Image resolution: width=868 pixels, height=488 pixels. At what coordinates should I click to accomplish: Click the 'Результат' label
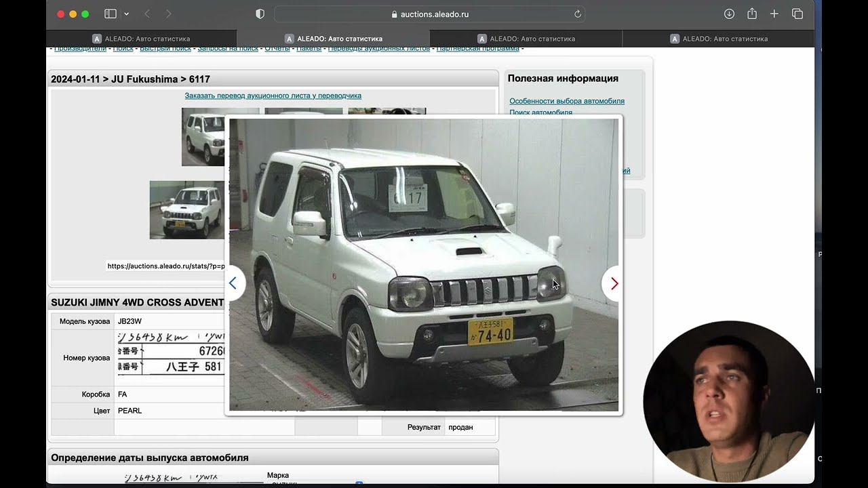(x=424, y=427)
